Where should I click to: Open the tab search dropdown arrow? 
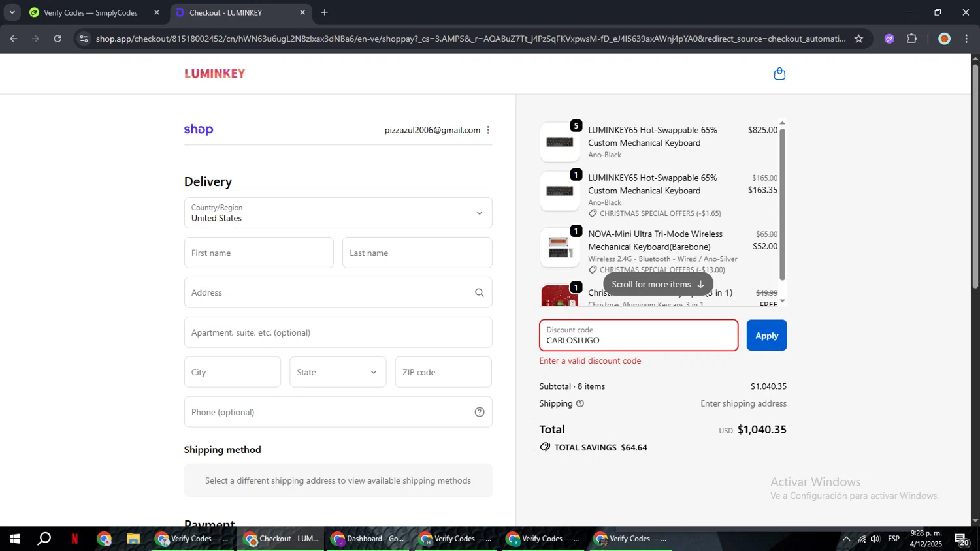[x=12, y=12]
